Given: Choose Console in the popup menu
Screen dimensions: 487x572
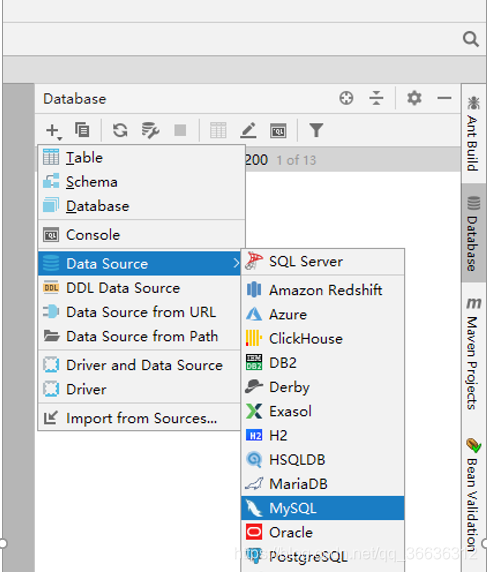Looking at the screenshot, I should point(141,235).
